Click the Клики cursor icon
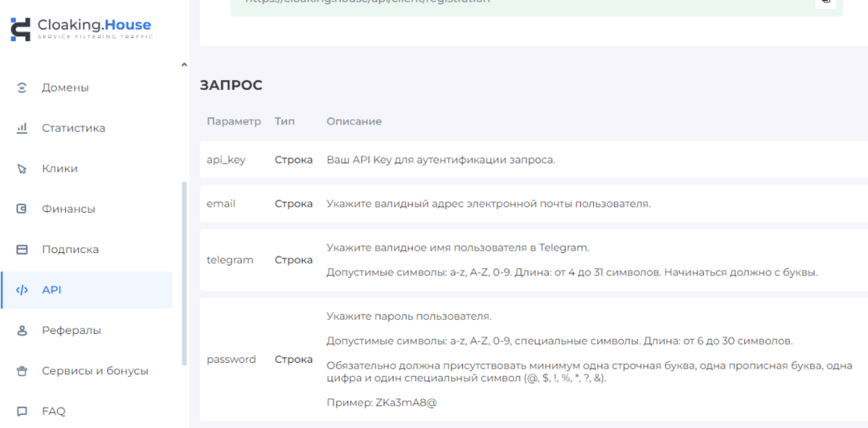The height and width of the screenshot is (428, 868). (23, 169)
